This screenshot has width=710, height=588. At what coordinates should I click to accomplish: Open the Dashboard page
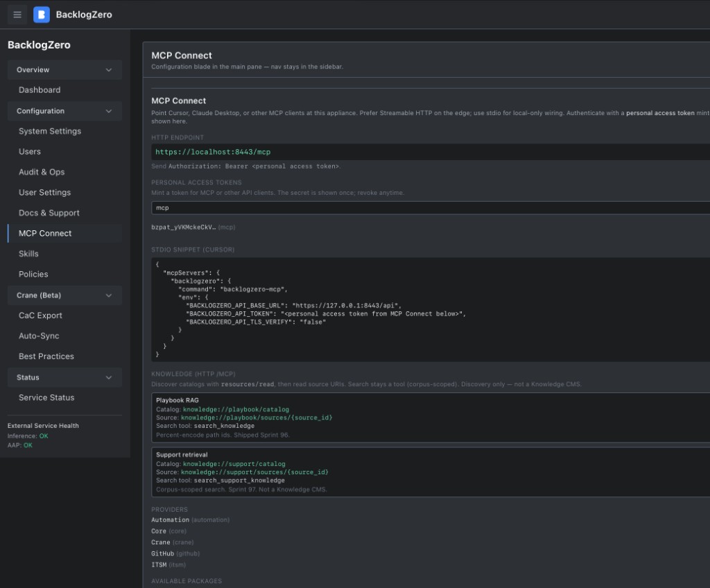click(x=64, y=90)
